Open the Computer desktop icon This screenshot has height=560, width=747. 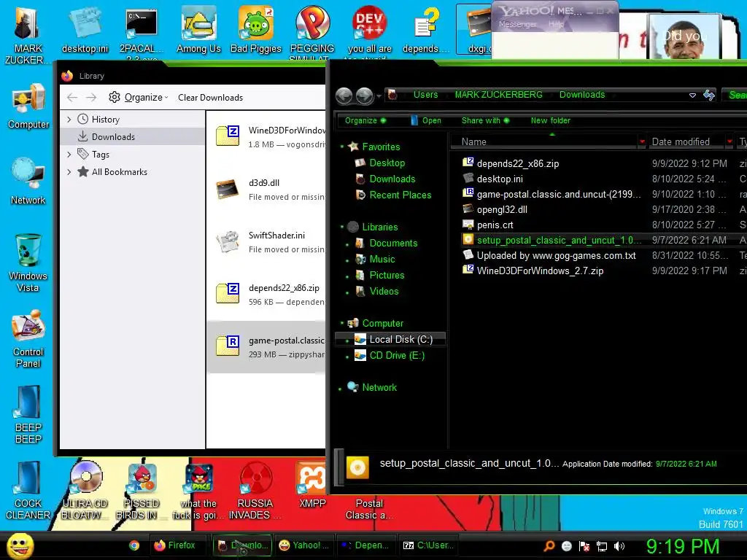point(28,106)
